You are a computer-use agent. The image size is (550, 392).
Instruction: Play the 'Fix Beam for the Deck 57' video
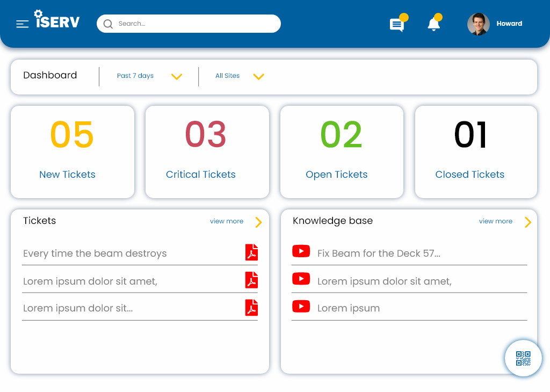[301, 251]
